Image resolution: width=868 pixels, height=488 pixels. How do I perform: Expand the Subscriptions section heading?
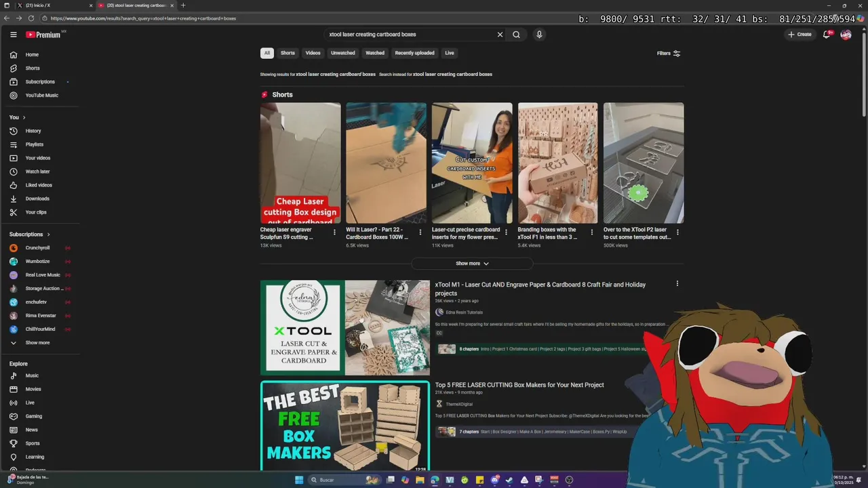coord(29,235)
